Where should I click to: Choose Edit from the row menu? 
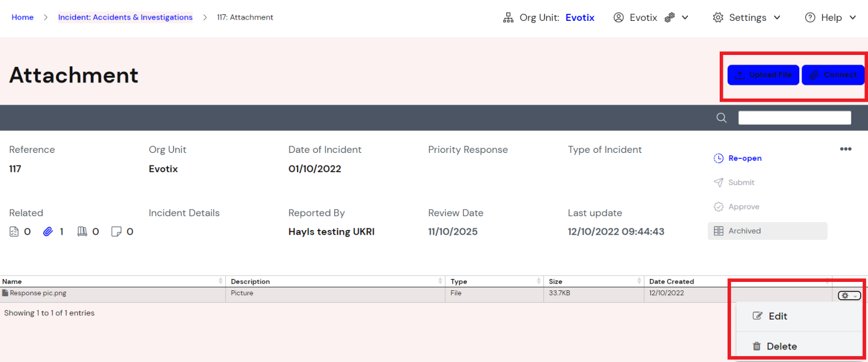point(777,316)
